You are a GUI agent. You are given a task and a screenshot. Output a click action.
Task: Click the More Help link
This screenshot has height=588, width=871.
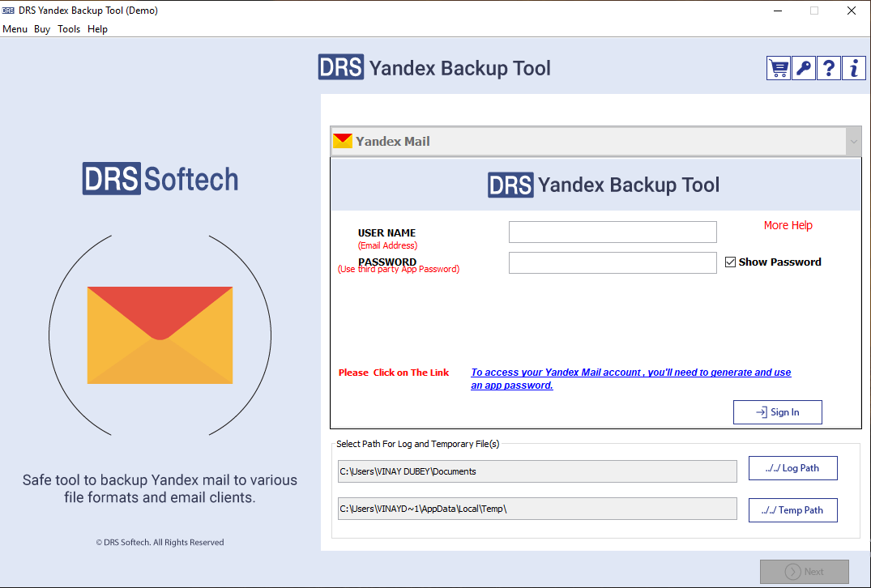coord(788,225)
